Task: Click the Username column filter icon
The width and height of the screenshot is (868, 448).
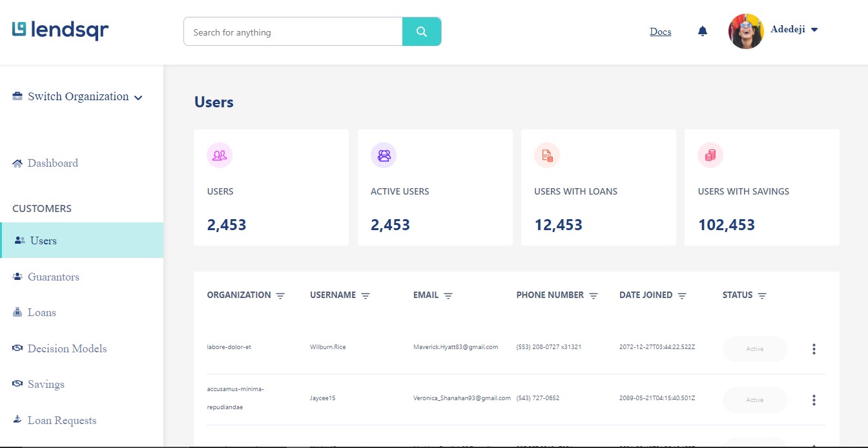Action: click(366, 295)
